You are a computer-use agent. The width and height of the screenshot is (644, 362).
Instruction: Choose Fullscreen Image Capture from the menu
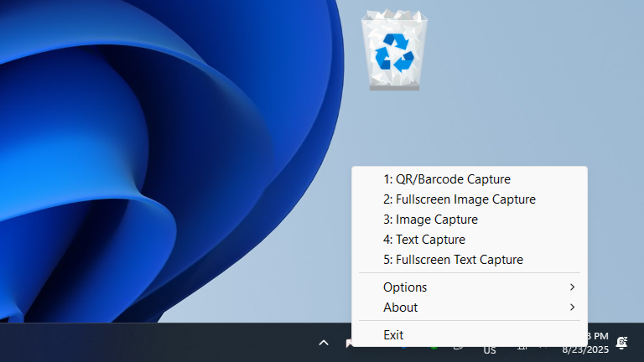click(470, 199)
